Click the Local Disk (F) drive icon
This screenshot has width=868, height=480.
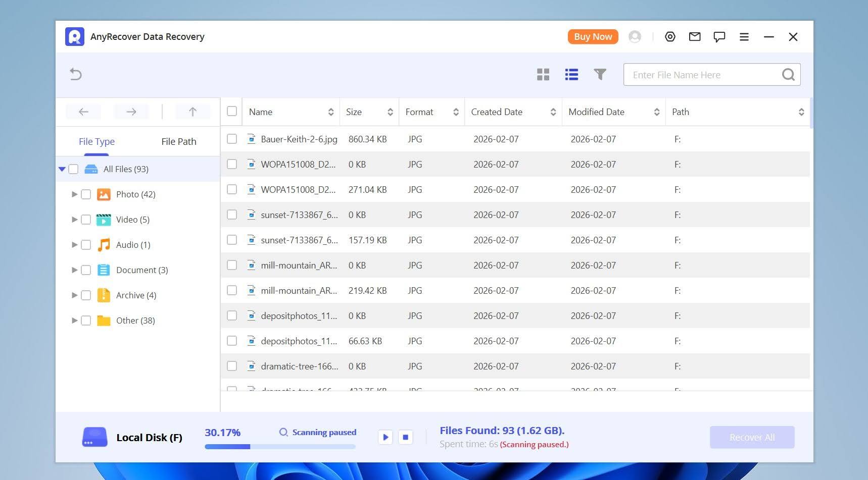pos(94,437)
